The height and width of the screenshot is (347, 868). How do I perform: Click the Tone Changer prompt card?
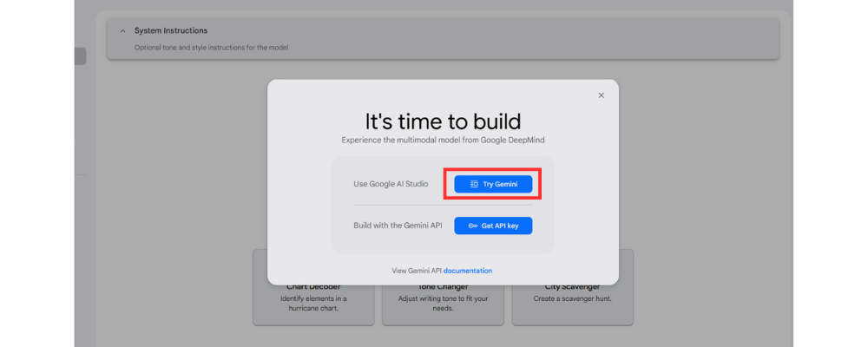tap(443, 304)
